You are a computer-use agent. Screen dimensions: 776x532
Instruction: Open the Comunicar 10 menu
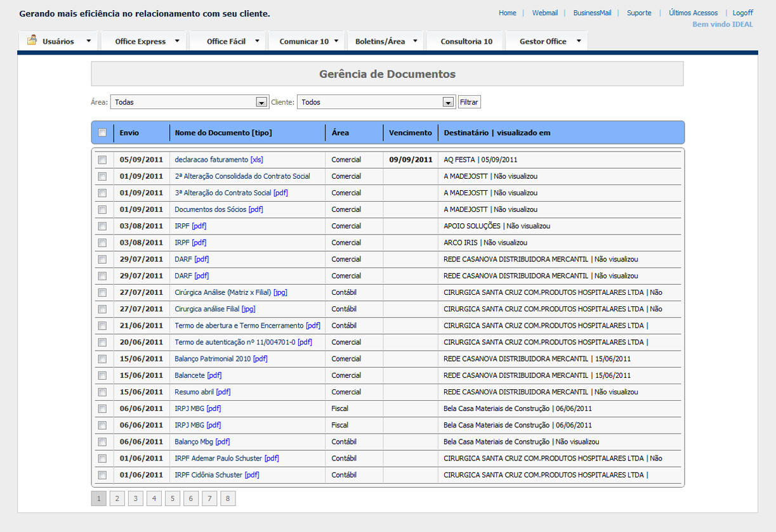pos(304,41)
